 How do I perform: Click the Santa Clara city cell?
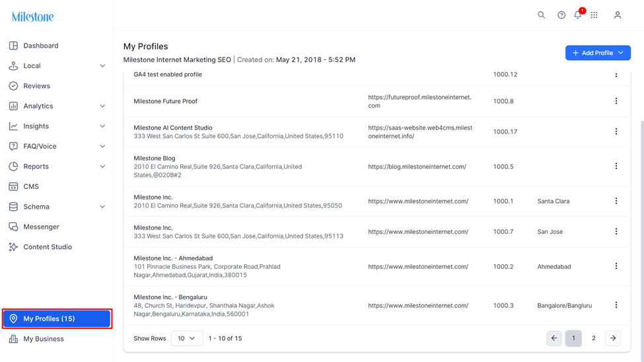point(554,201)
